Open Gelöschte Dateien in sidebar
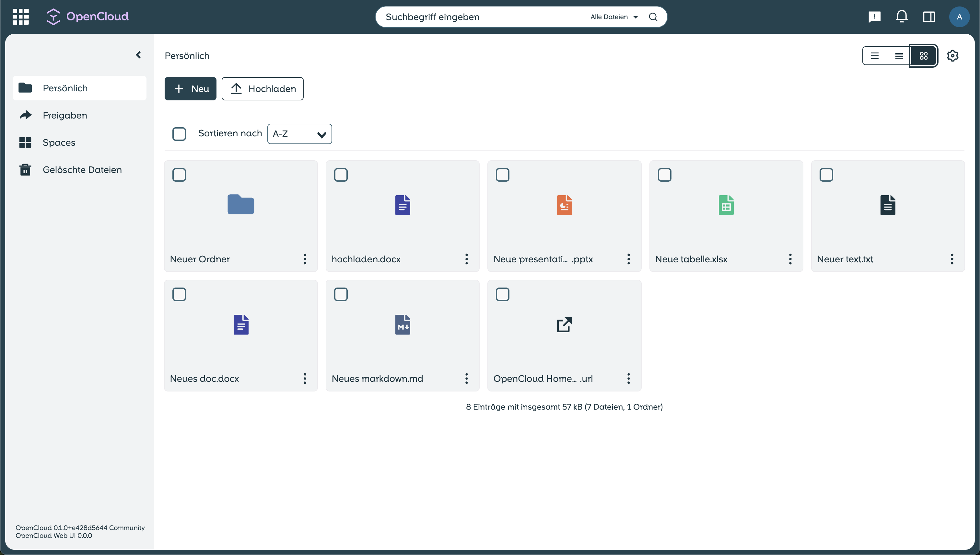 tap(79, 170)
